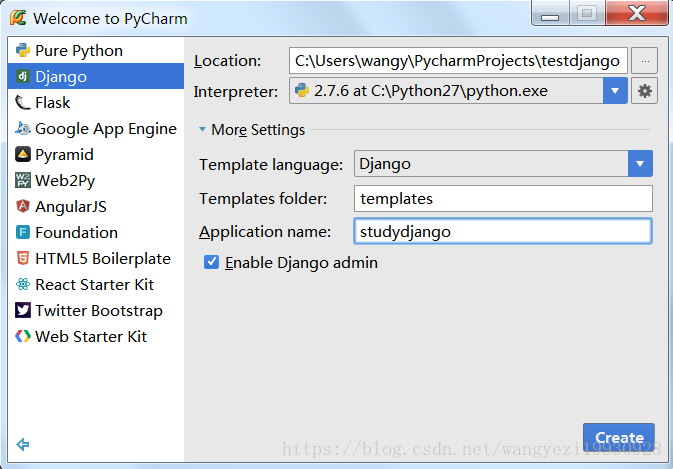Click the Django dj icon in list

[x=22, y=76]
